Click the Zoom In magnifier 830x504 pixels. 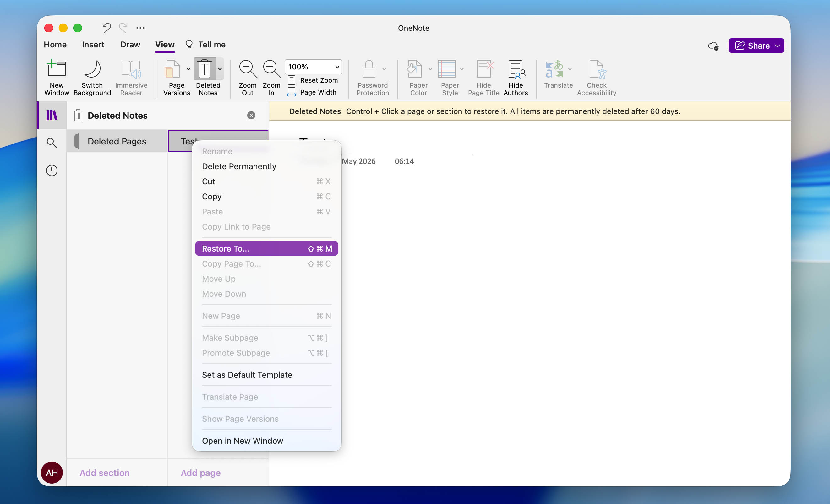271,69
